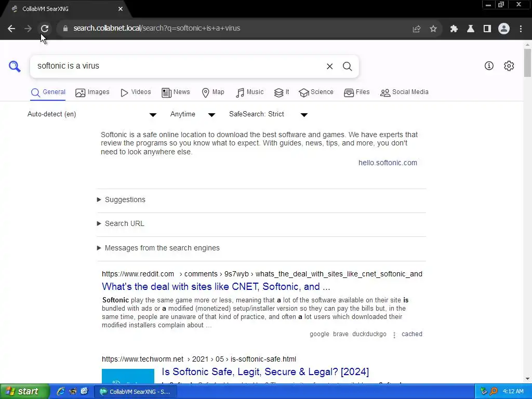Switch to the It category tab

[282, 92]
